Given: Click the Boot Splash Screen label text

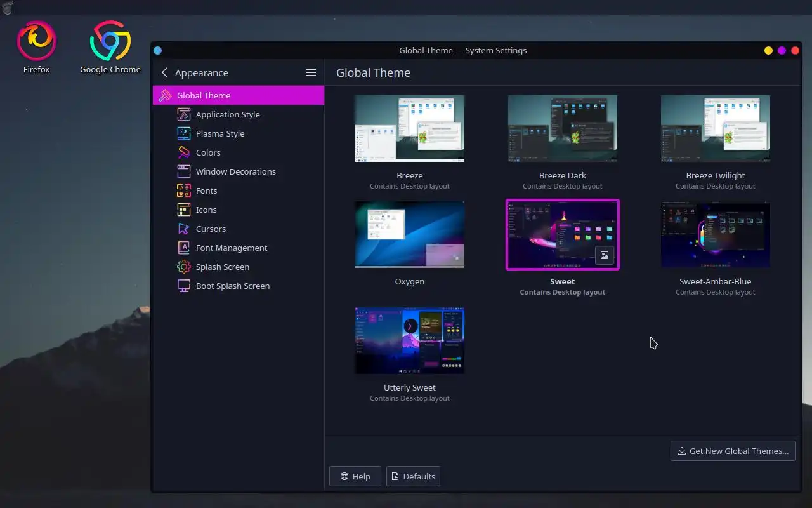Looking at the screenshot, I should click(233, 286).
